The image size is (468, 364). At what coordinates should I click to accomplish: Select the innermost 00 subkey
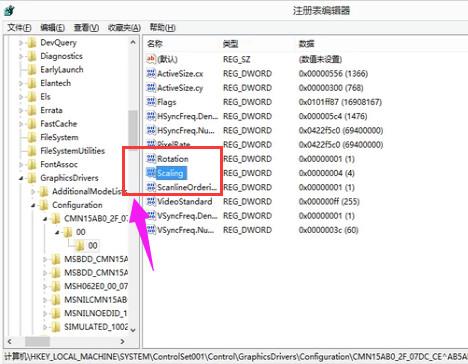pos(93,246)
